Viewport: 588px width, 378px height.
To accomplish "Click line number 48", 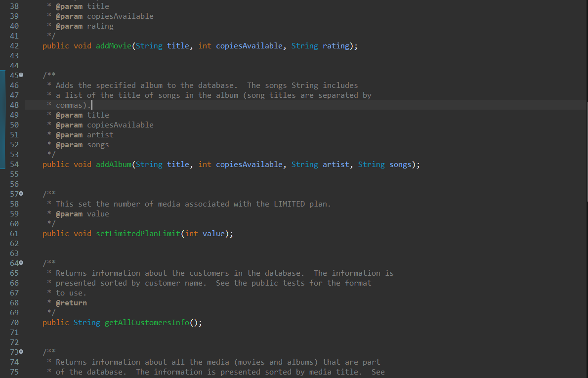I will click(x=14, y=105).
